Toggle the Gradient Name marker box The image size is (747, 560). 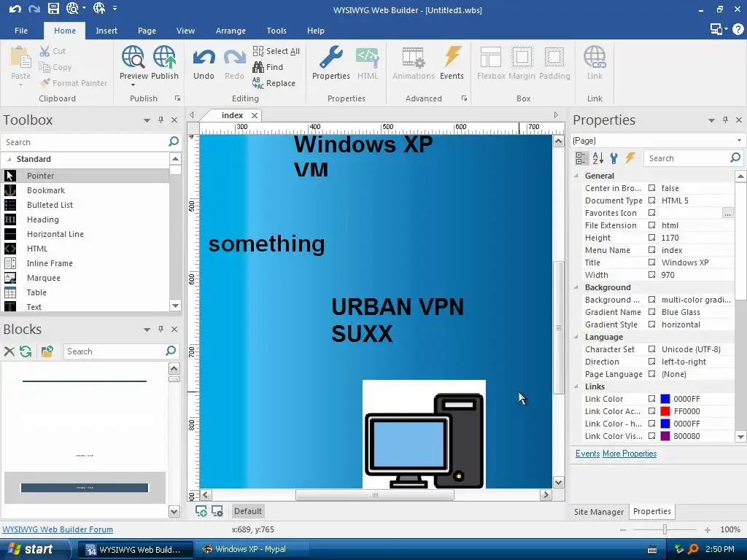pos(651,312)
